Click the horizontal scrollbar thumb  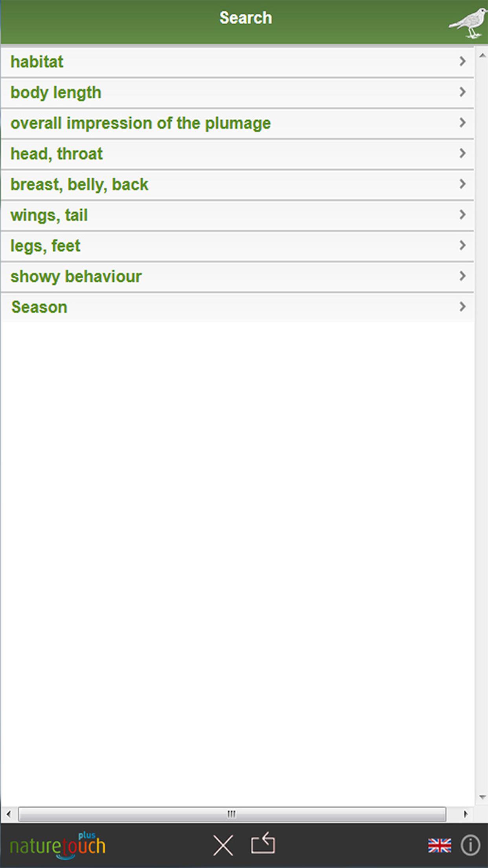click(232, 814)
